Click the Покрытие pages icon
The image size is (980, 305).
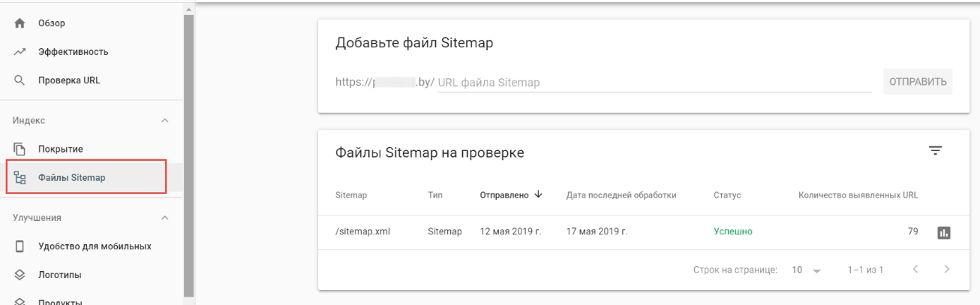click(19, 149)
